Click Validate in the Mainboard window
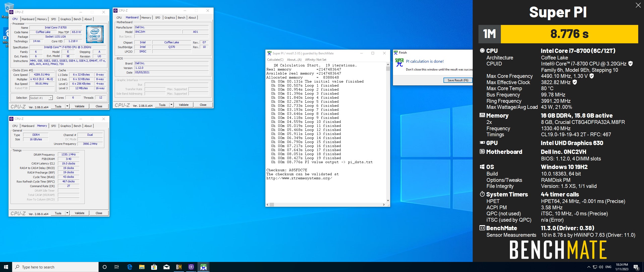 pyautogui.click(x=184, y=105)
